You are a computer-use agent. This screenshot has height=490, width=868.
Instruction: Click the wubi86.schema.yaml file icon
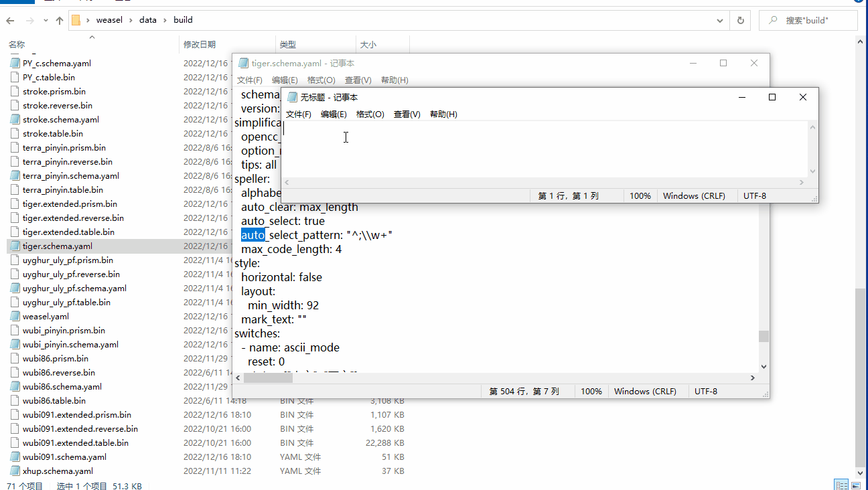(15, 386)
